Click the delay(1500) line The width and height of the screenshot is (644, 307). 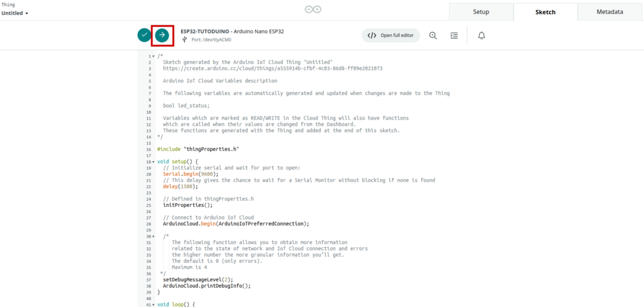pos(180,186)
